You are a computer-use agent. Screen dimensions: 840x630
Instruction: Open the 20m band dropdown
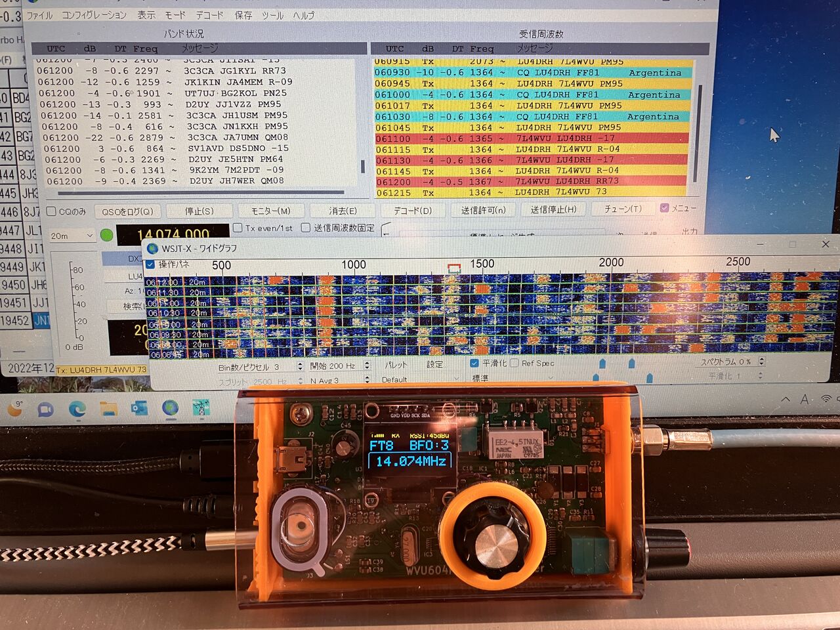pos(72,236)
